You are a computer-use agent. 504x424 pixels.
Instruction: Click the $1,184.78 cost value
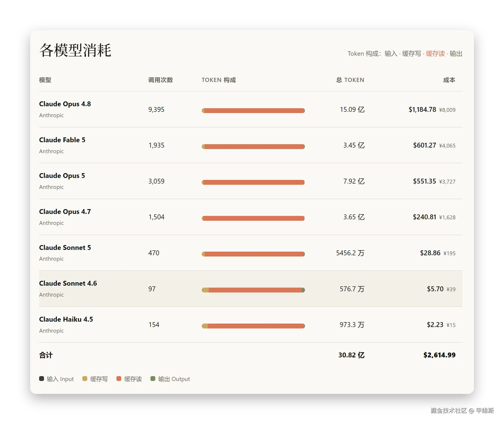[422, 110]
